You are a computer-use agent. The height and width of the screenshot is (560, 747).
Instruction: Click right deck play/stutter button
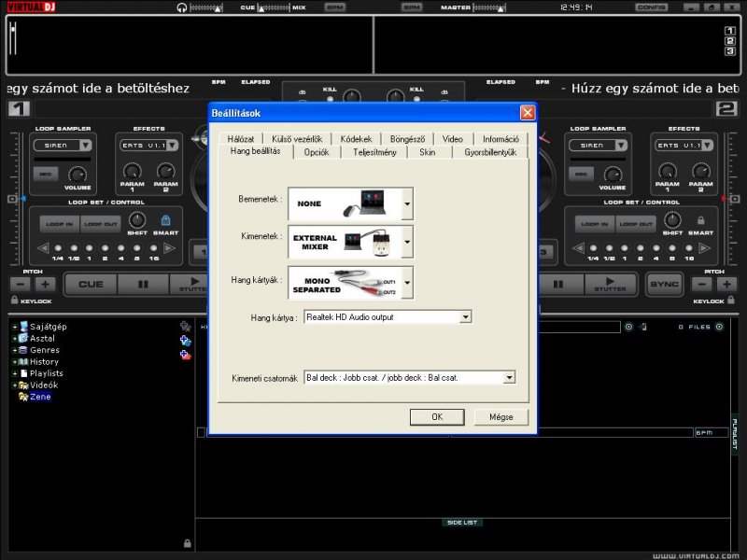[x=611, y=285]
